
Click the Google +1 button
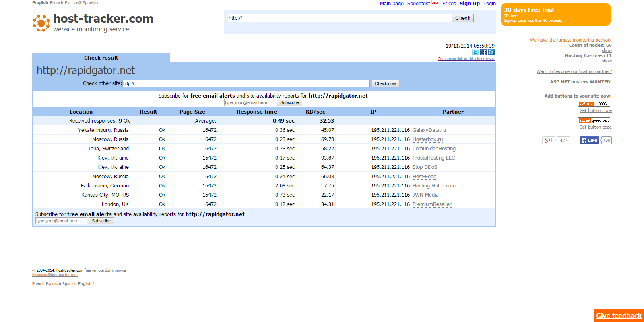pyautogui.click(x=548, y=140)
